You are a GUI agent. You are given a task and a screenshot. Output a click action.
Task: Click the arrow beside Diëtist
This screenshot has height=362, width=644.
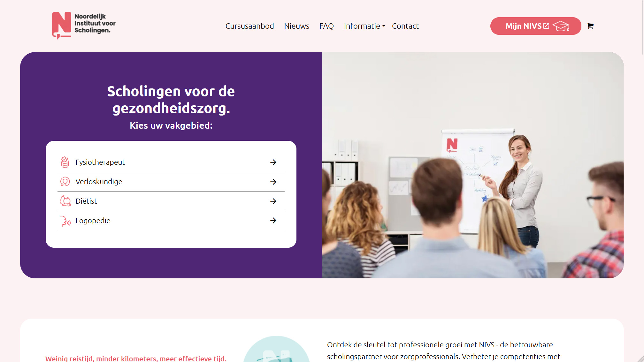[273, 201]
